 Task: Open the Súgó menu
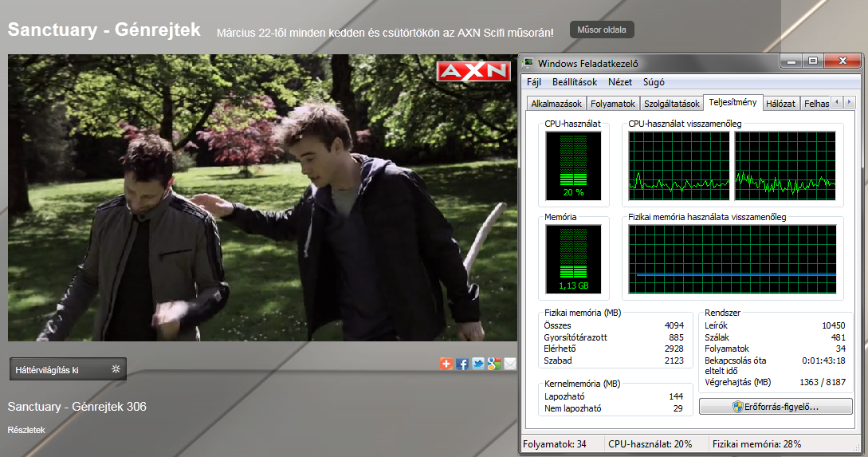click(654, 82)
